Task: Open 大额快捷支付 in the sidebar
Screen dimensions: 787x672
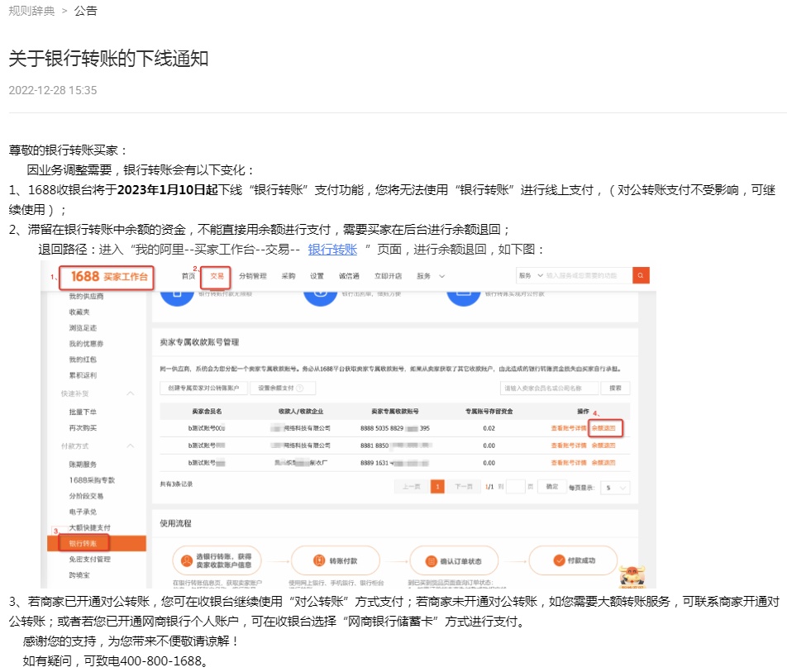Action: pos(90,527)
